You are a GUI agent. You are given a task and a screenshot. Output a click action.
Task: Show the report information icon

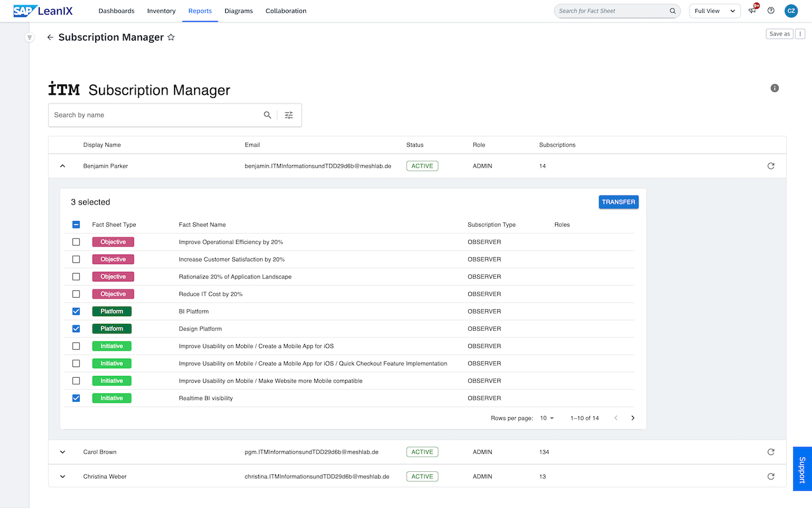tap(775, 88)
